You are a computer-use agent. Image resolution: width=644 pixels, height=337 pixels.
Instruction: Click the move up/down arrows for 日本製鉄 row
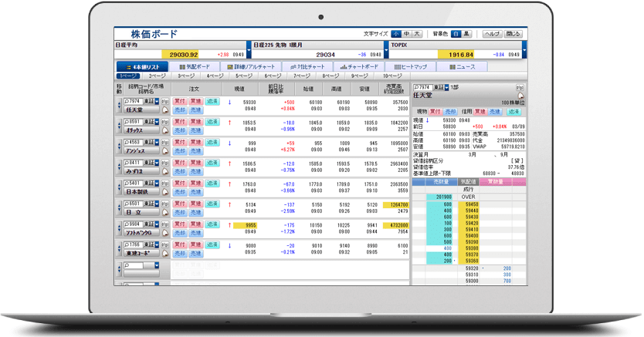coord(120,187)
